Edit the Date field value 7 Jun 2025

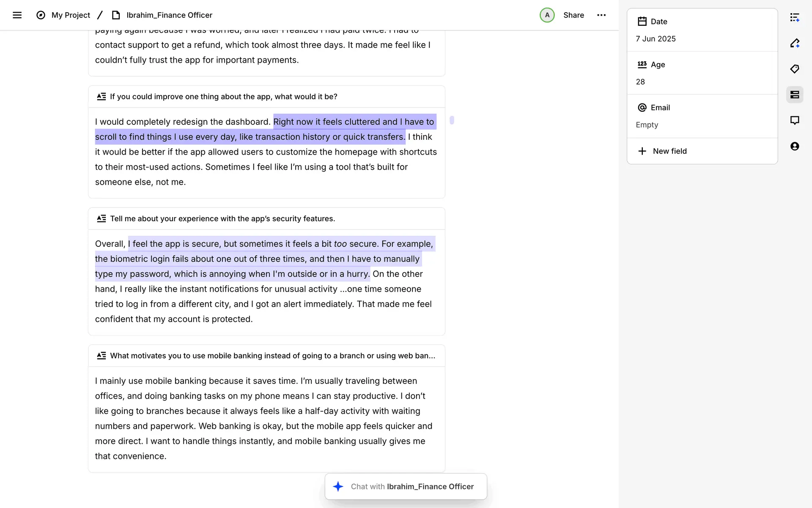click(656, 39)
